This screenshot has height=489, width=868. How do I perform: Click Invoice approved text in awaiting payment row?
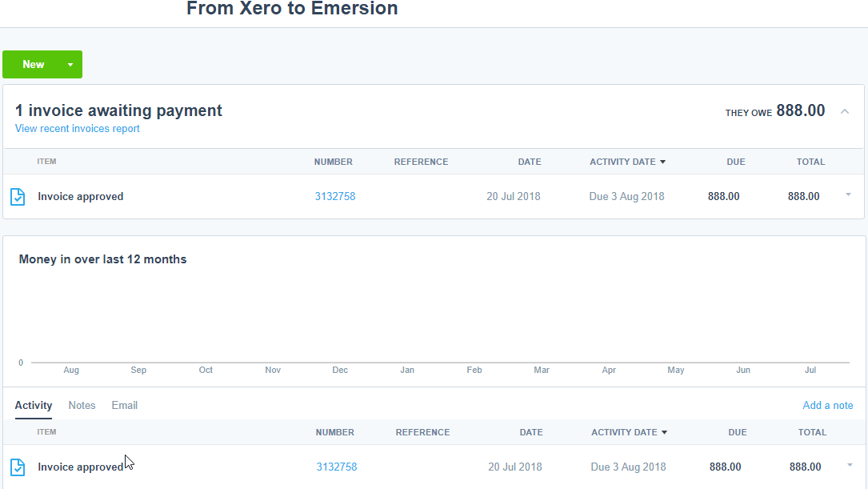(81, 197)
